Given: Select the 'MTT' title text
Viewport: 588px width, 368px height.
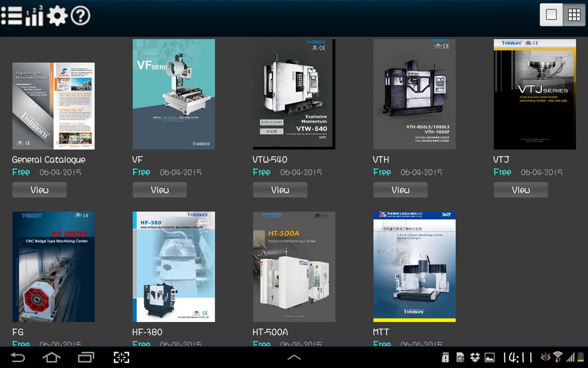Looking at the screenshot, I should click(x=381, y=332).
